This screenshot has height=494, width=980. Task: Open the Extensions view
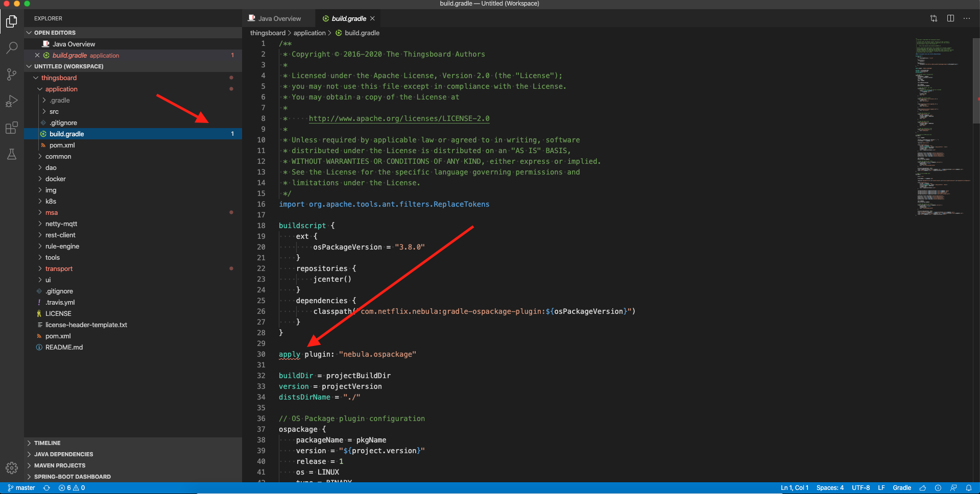tap(11, 128)
